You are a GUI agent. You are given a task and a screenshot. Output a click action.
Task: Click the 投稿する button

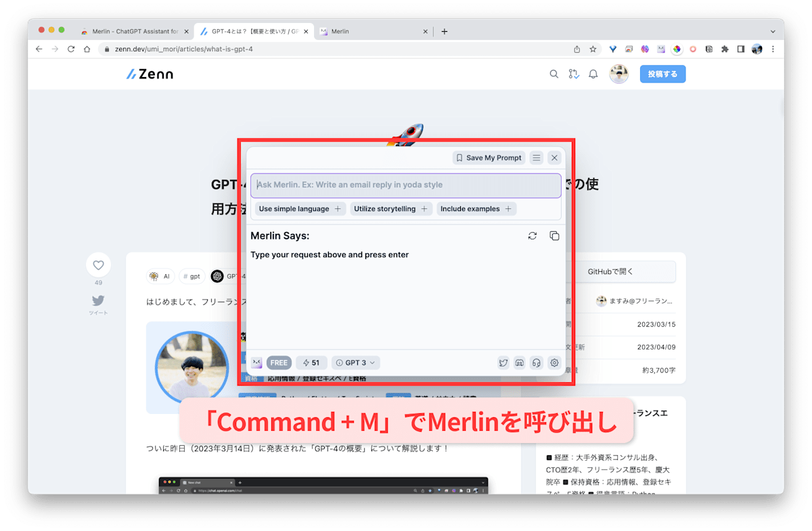pos(662,74)
